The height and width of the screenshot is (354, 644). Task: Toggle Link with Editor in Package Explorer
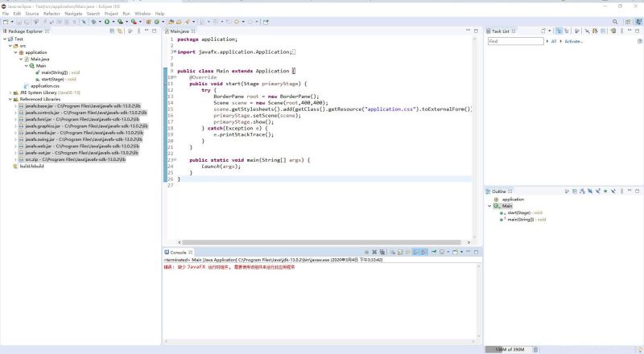tap(120, 31)
